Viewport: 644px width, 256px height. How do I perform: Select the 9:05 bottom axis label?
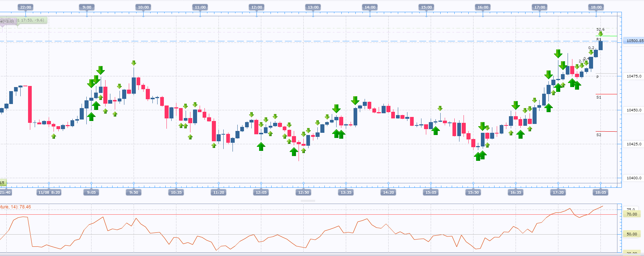pyautogui.click(x=91, y=192)
